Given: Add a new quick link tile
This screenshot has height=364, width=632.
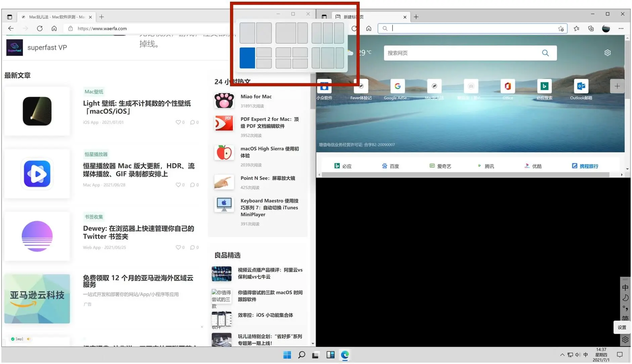Looking at the screenshot, I should point(617,86).
